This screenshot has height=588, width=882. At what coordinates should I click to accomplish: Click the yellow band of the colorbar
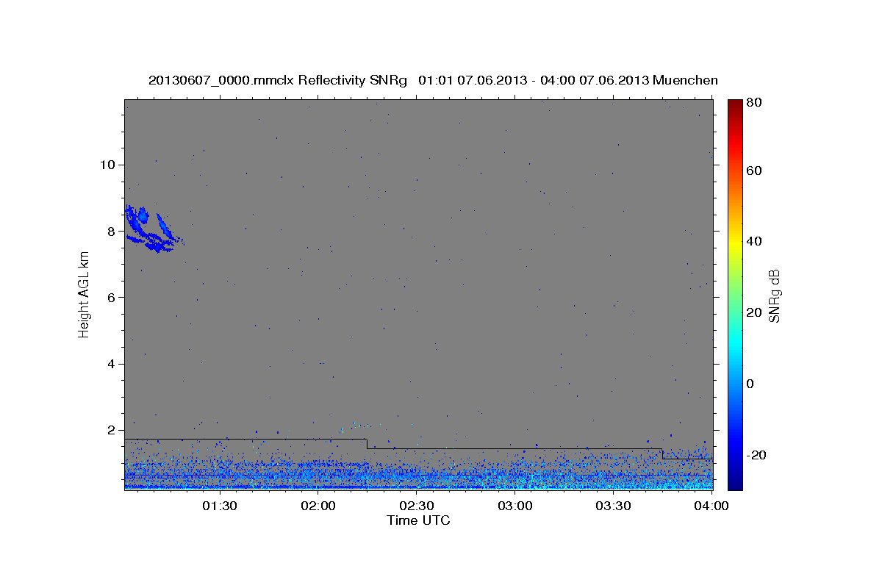point(735,241)
